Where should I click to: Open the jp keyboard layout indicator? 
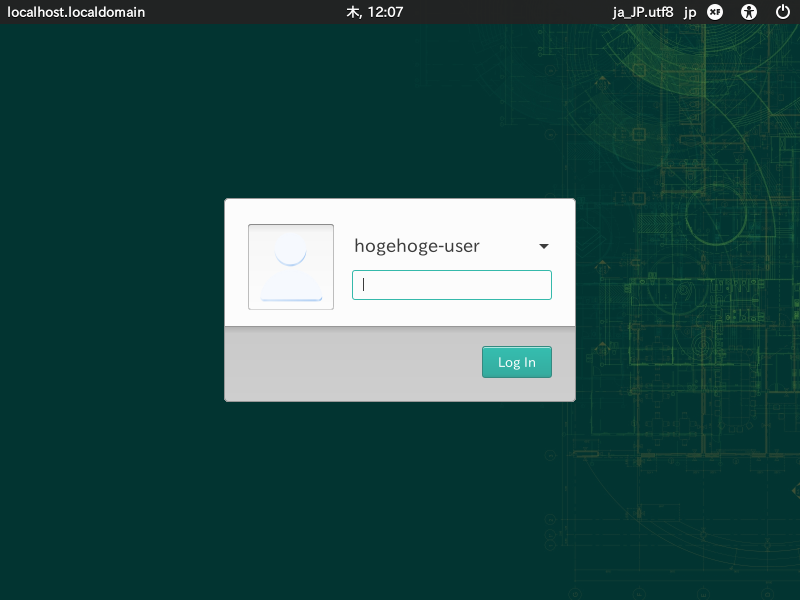[x=690, y=13]
